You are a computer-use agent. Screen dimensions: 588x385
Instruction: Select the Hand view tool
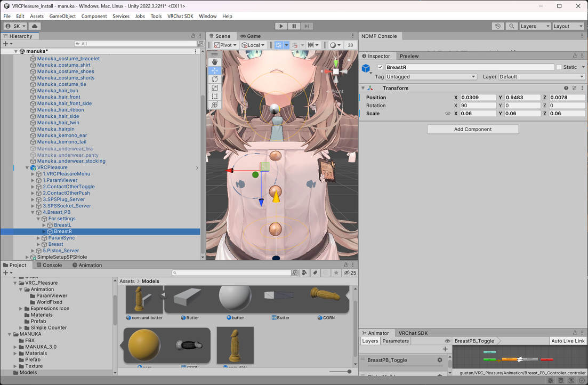[x=214, y=62]
